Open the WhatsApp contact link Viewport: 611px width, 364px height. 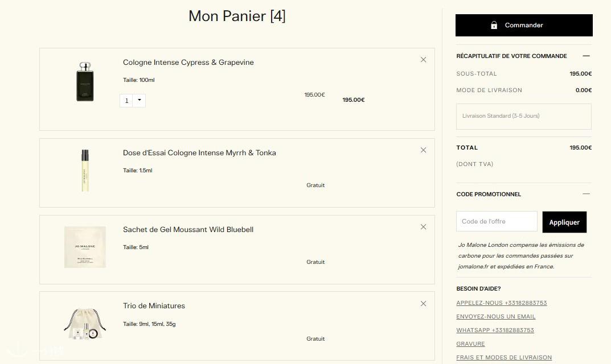click(495, 330)
